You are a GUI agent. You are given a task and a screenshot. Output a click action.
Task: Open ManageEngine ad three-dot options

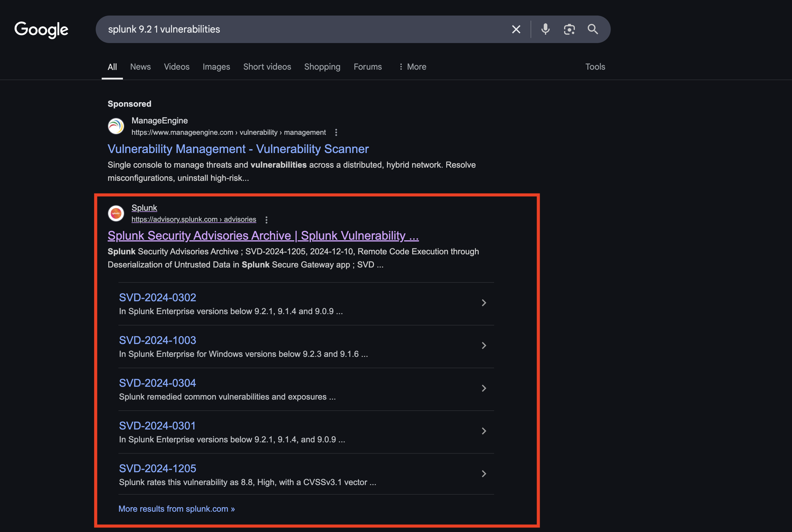pos(336,132)
